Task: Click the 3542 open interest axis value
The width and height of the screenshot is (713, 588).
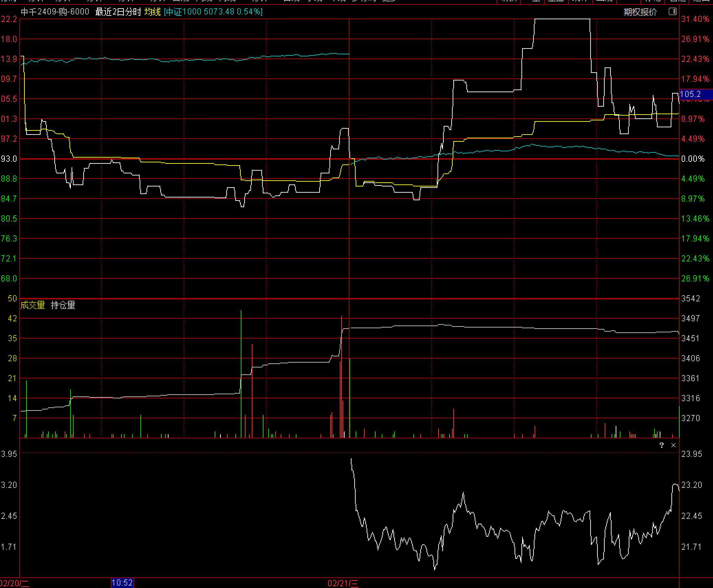Action: (691, 299)
